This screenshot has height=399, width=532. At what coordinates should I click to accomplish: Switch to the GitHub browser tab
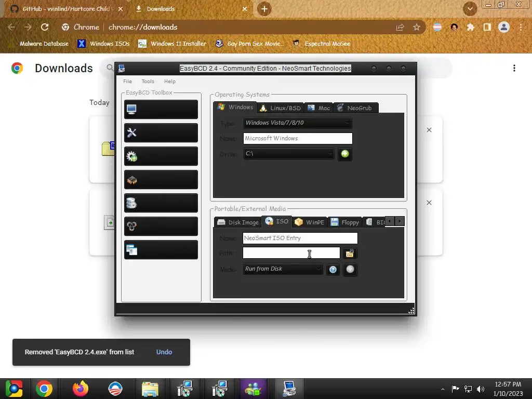[66, 9]
